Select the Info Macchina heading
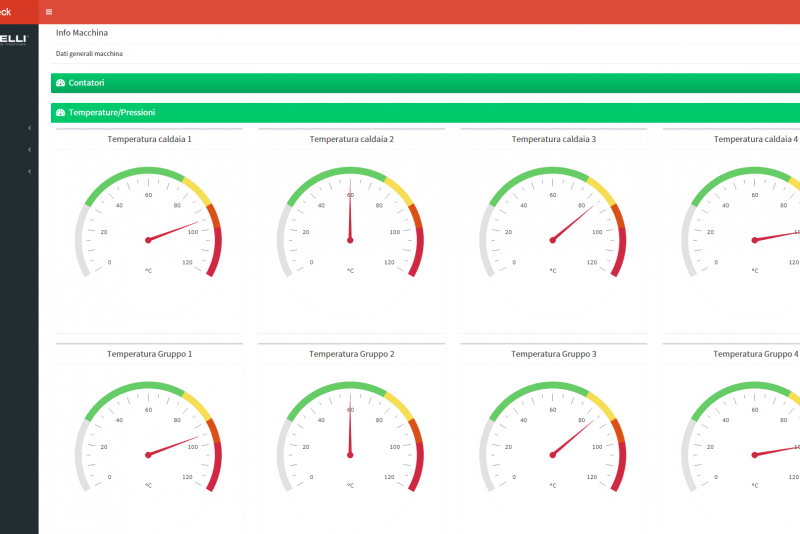Viewport: 800px width, 534px height. pos(82,33)
